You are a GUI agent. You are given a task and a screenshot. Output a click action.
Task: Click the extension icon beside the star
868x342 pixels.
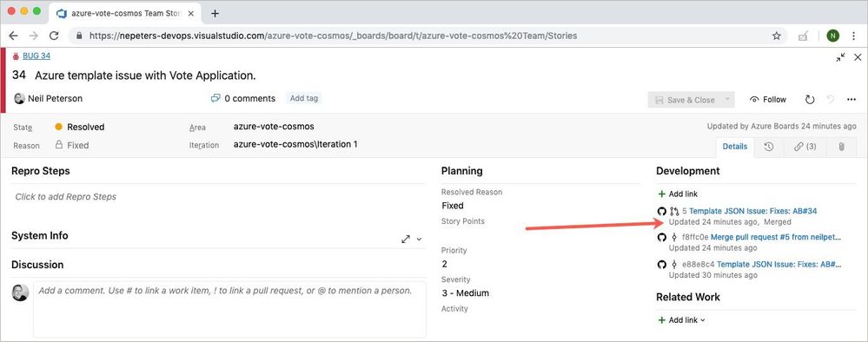[803, 36]
